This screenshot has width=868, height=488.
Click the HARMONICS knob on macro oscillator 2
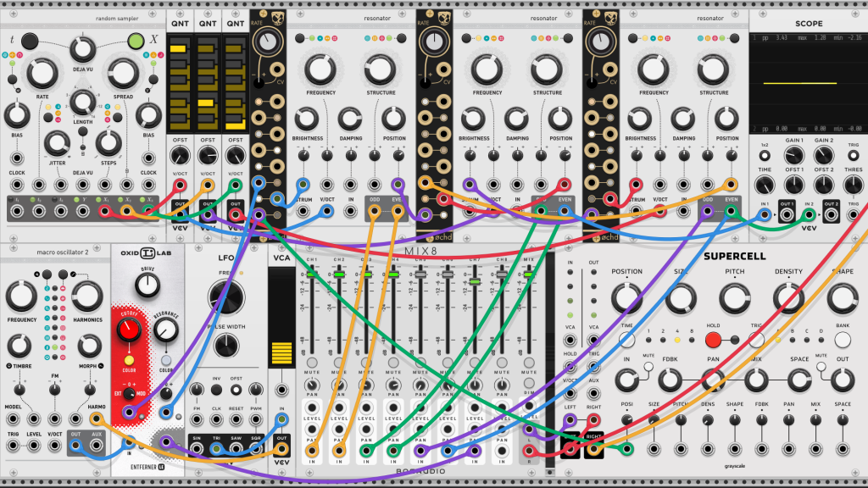(x=87, y=296)
